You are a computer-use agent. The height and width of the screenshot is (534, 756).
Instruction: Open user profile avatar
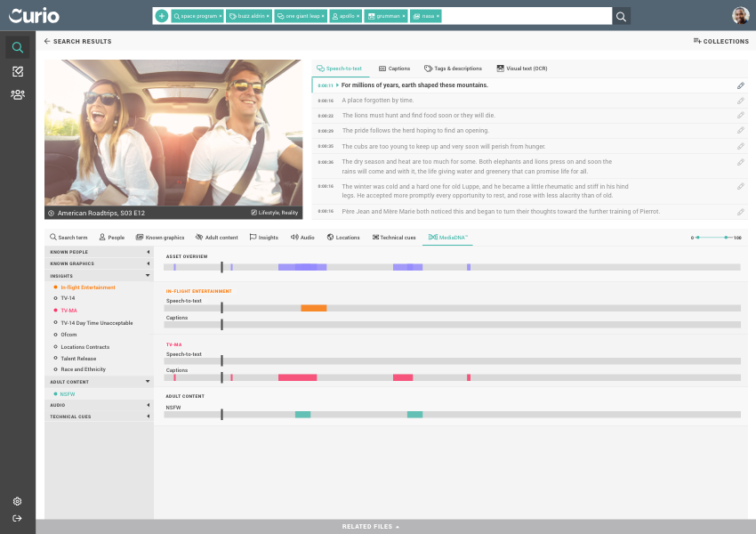(740, 16)
